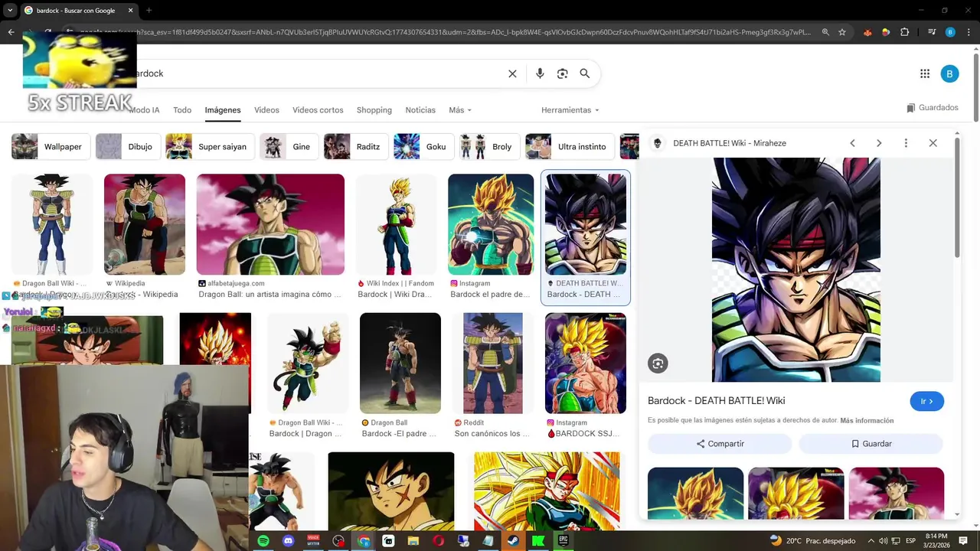980x551 pixels.
Task: Switch to the Todo tab
Action: [182, 110]
